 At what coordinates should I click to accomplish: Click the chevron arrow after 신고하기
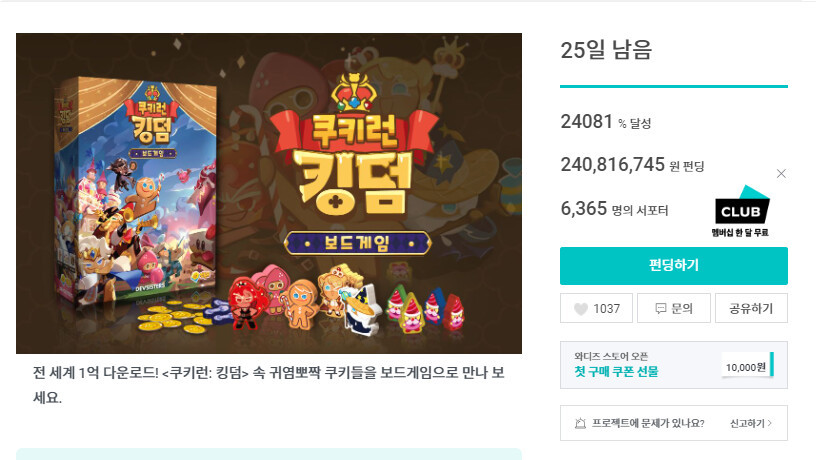(x=770, y=423)
